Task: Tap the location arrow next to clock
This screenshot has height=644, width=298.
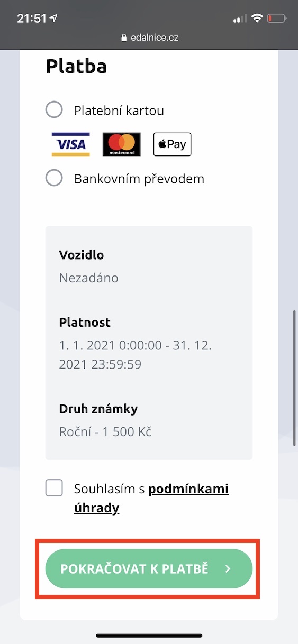Action: click(x=53, y=19)
